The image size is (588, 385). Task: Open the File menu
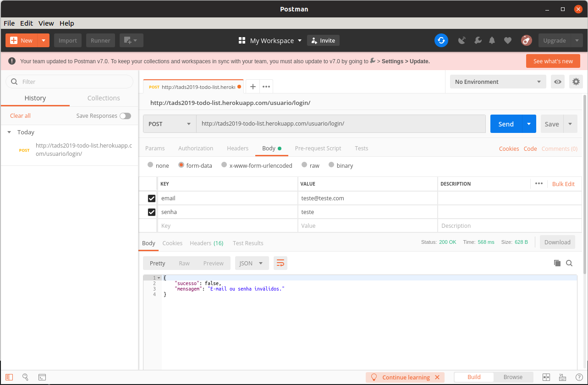pos(9,23)
